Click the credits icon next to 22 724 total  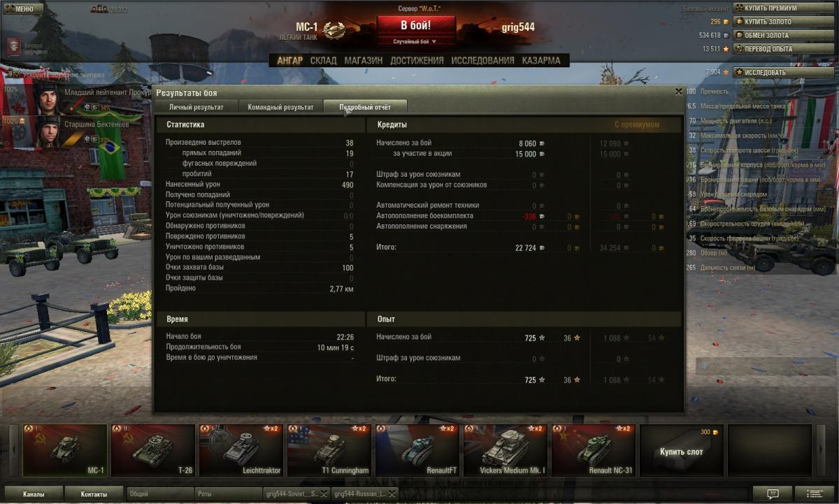point(542,247)
